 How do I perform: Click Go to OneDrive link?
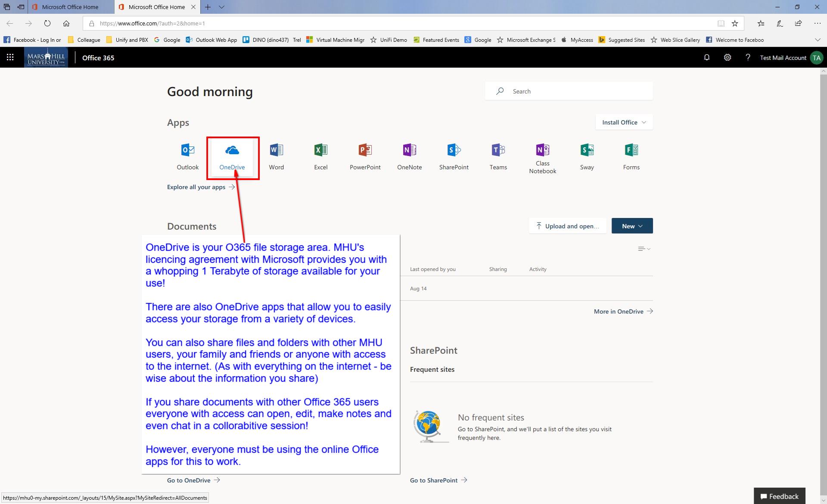(189, 480)
